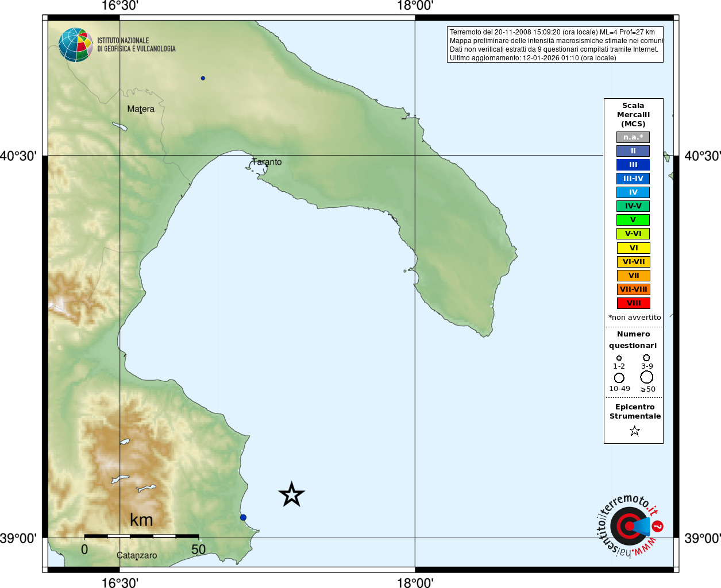Click the epicenter star marker on the map

click(x=291, y=494)
